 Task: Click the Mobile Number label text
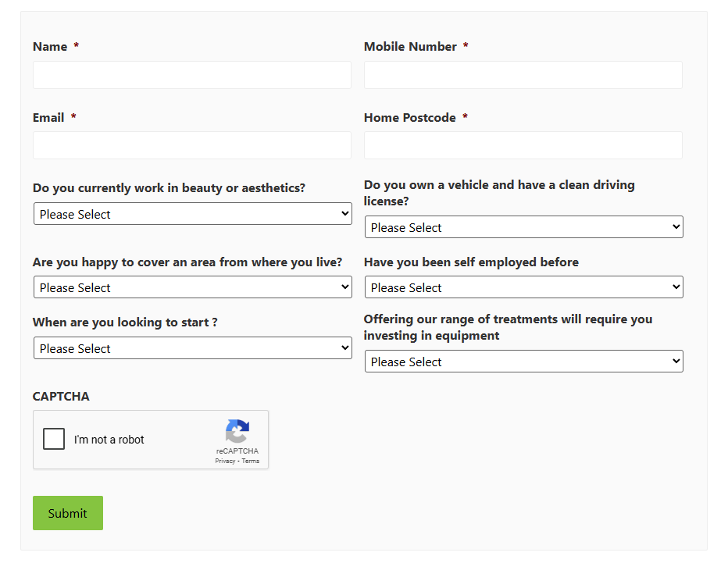pyautogui.click(x=410, y=47)
